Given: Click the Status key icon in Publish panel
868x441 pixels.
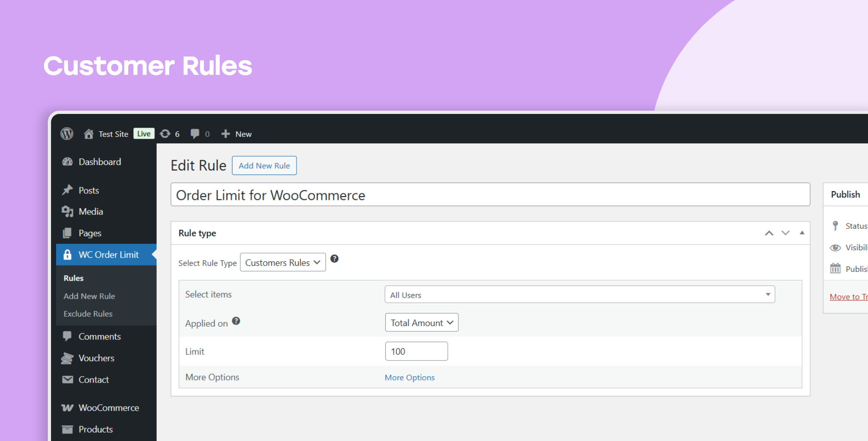Looking at the screenshot, I should coord(835,226).
